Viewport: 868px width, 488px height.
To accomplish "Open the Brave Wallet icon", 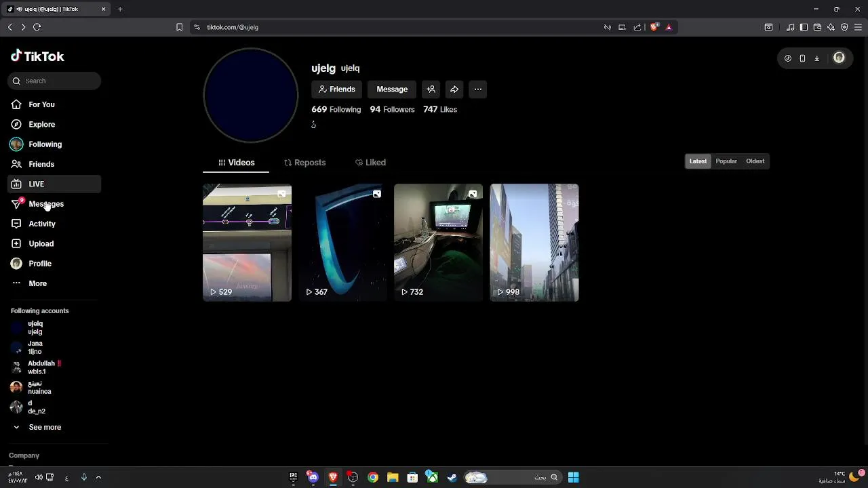I will point(817,27).
